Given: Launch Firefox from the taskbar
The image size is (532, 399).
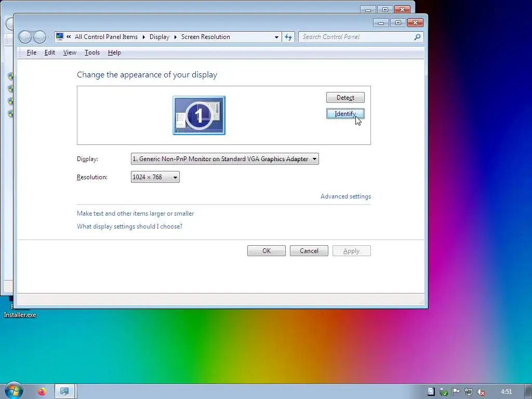Looking at the screenshot, I should click(42, 392).
